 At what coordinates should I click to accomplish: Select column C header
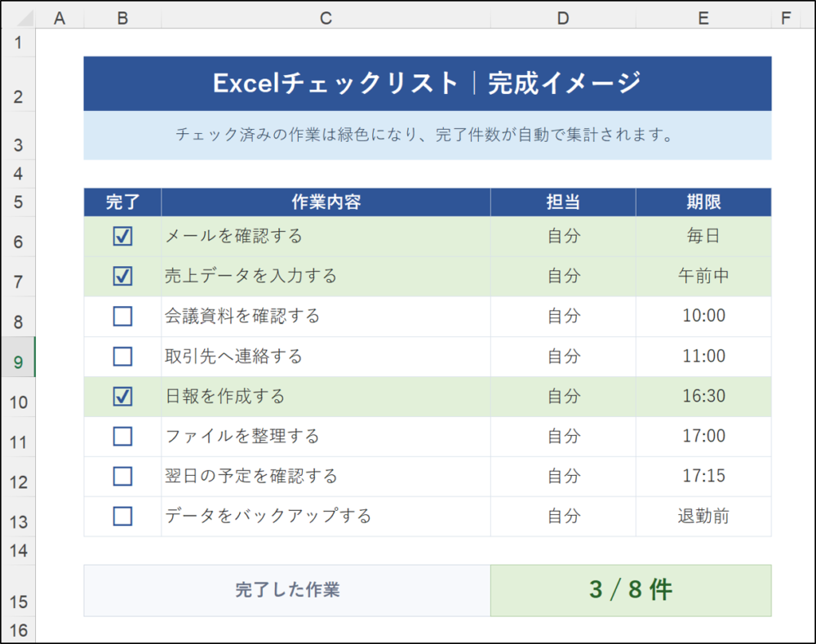click(326, 18)
